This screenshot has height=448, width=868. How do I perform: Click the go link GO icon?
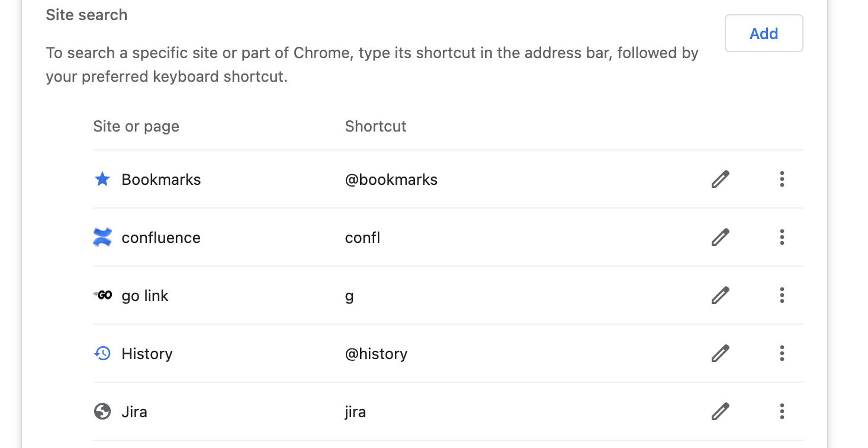tap(102, 295)
